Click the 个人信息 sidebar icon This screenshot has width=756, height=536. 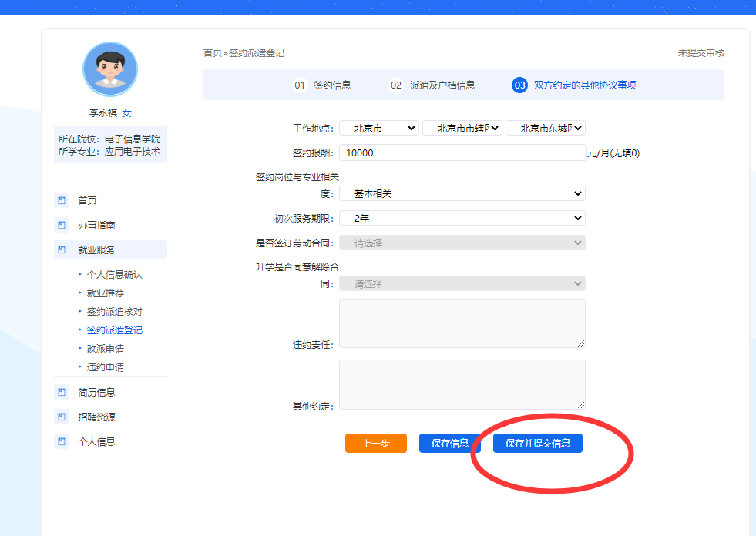[x=62, y=441]
